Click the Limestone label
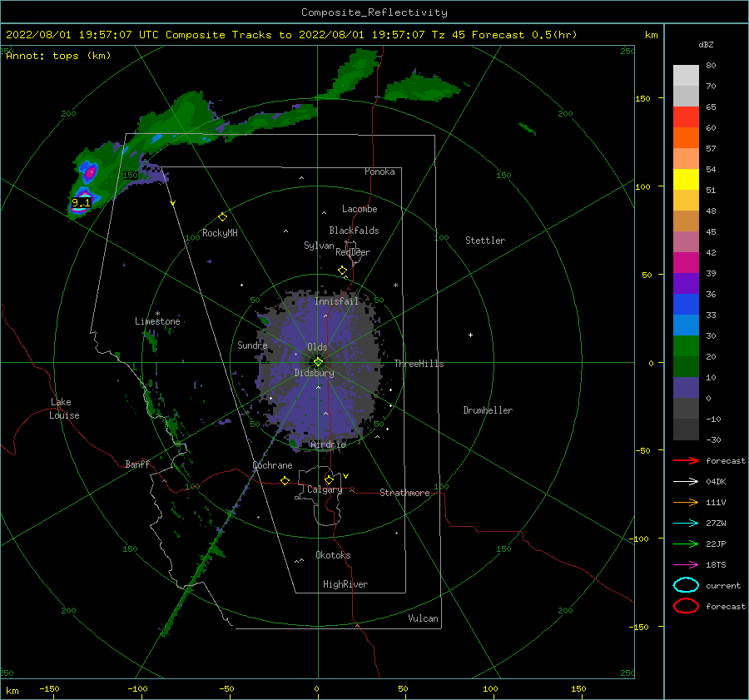The width and height of the screenshot is (749, 700). pyautogui.click(x=157, y=321)
